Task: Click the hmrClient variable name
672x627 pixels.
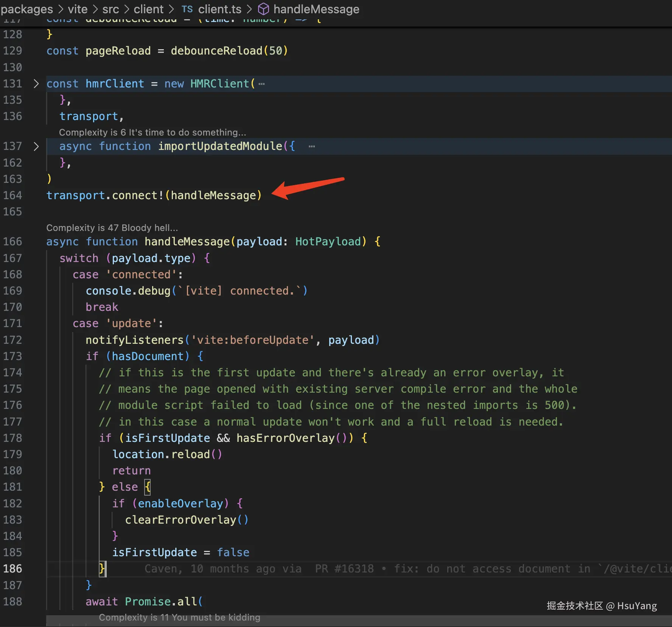Action: (115, 84)
